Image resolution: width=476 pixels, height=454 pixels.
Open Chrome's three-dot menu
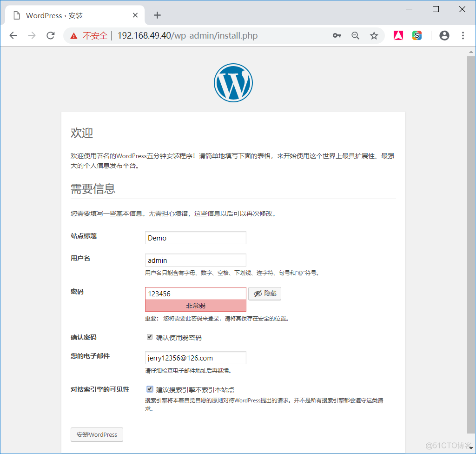pos(463,35)
